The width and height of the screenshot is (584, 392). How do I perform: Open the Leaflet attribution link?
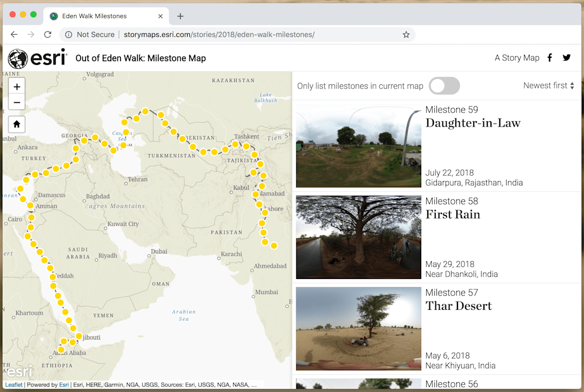point(14,385)
